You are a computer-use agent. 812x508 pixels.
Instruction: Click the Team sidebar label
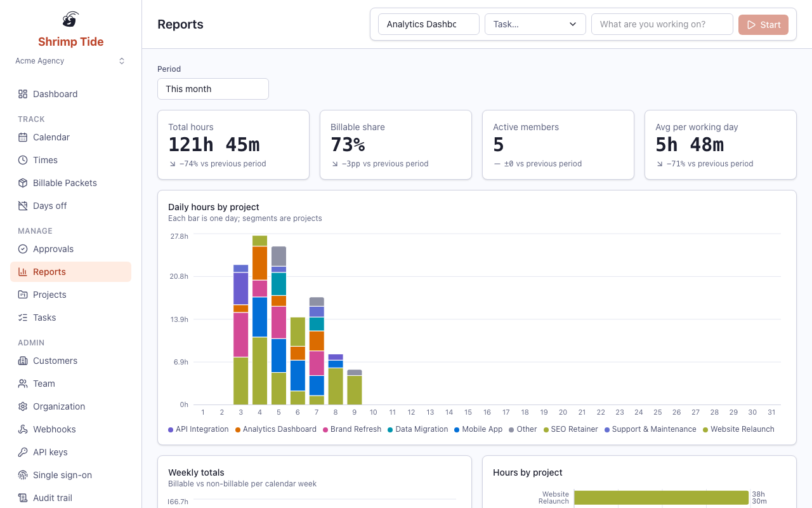tap(44, 384)
